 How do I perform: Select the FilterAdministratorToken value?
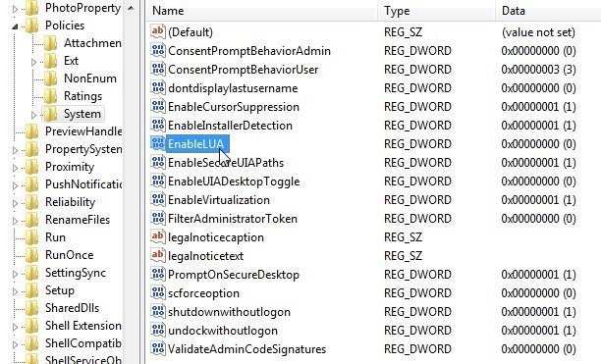click(233, 218)
